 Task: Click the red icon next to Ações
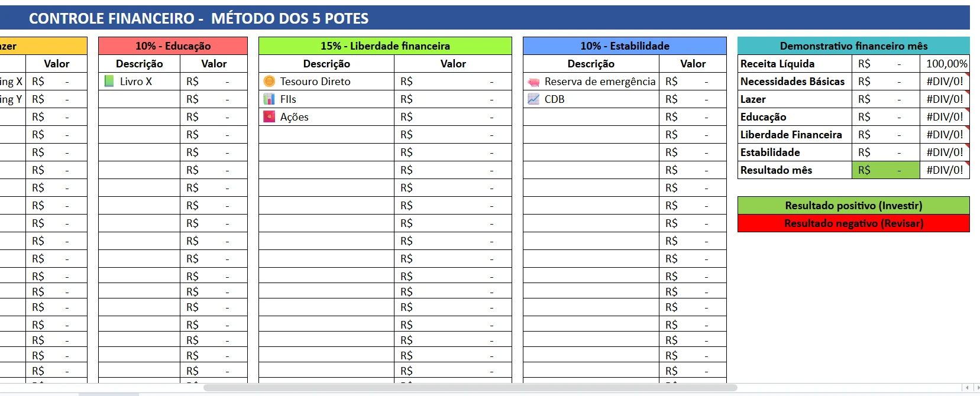[269, 117]
